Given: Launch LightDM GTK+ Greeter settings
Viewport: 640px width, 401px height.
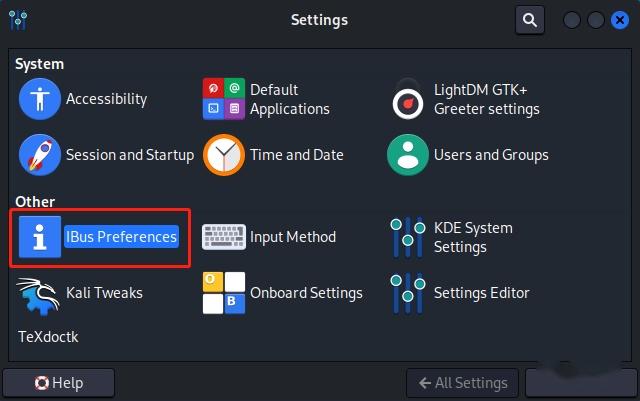Looking at the screenshot, I should pos(408,99).
